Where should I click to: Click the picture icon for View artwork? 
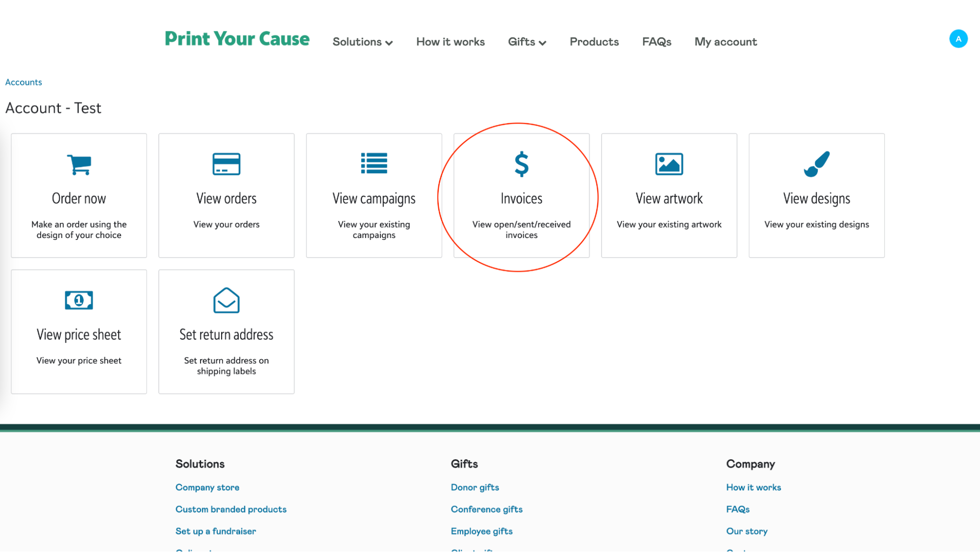point(669,164)
